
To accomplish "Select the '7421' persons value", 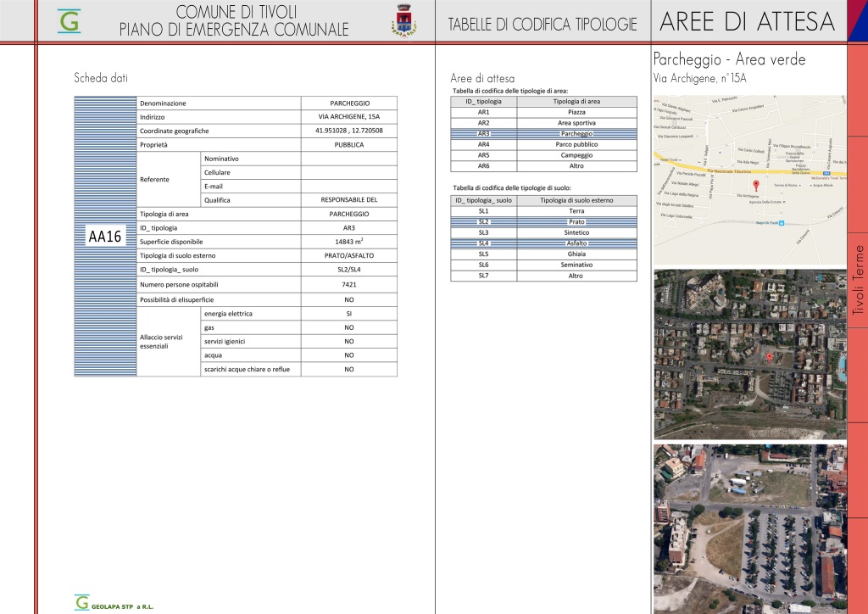I will pyautogui.click(x=349, y=285).
